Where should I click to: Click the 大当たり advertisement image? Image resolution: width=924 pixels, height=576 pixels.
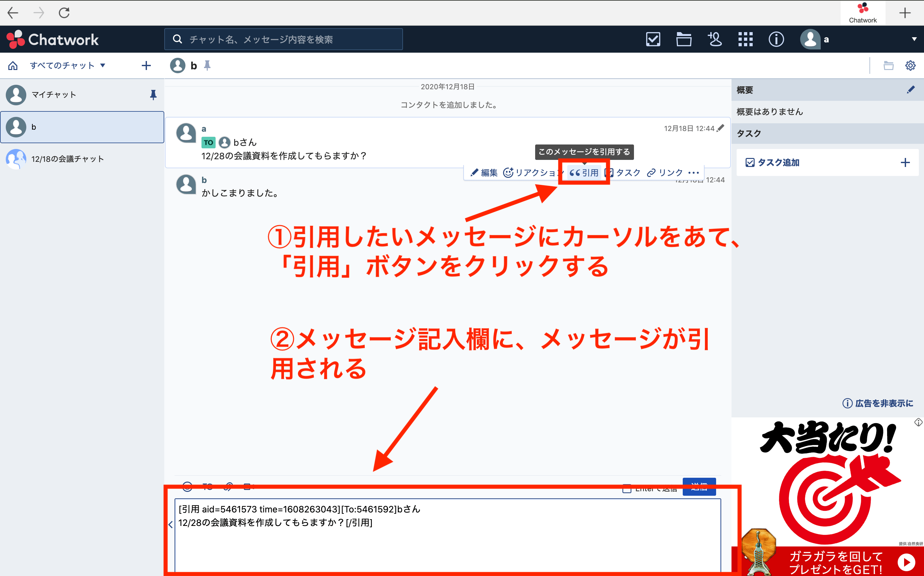(x=827, y=497)
